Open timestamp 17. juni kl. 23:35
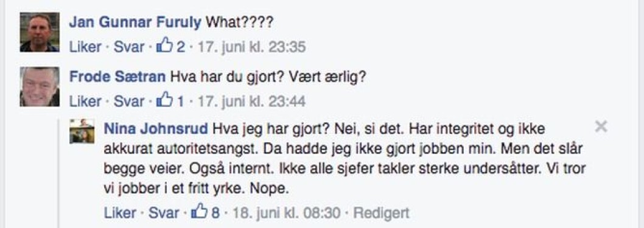 [252, 47]
